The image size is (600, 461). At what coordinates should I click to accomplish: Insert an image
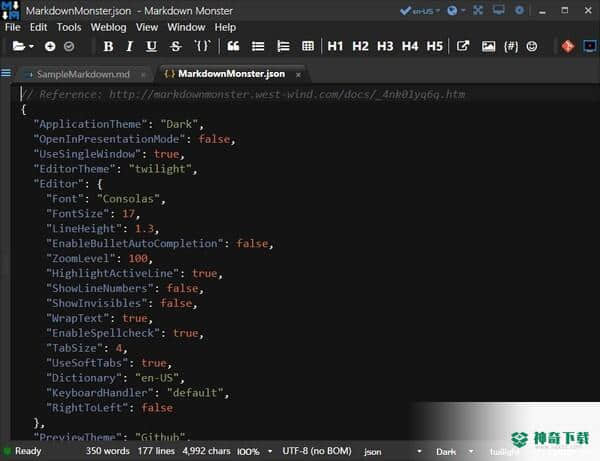click(x=488, y=47)
